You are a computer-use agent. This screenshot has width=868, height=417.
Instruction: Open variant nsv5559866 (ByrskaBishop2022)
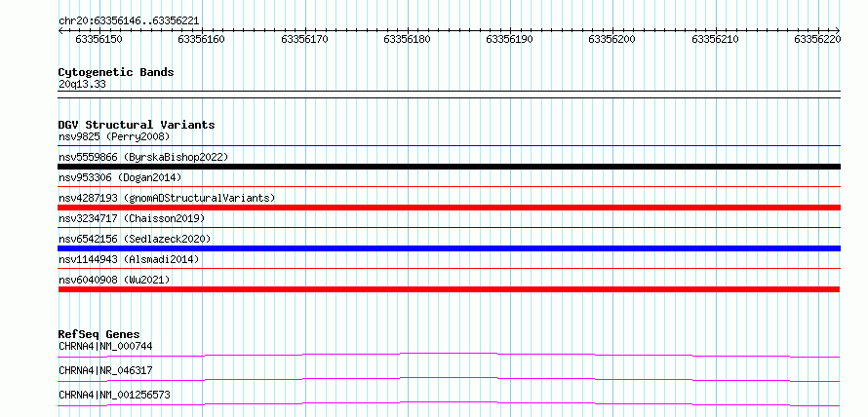pyautogui.click(x=143, y=157)
